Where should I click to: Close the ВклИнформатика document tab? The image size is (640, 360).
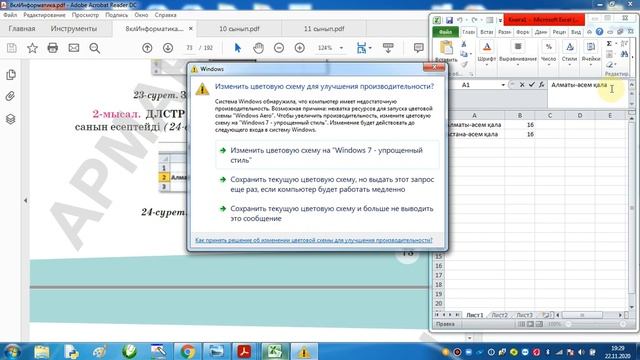tap(191, 29)
